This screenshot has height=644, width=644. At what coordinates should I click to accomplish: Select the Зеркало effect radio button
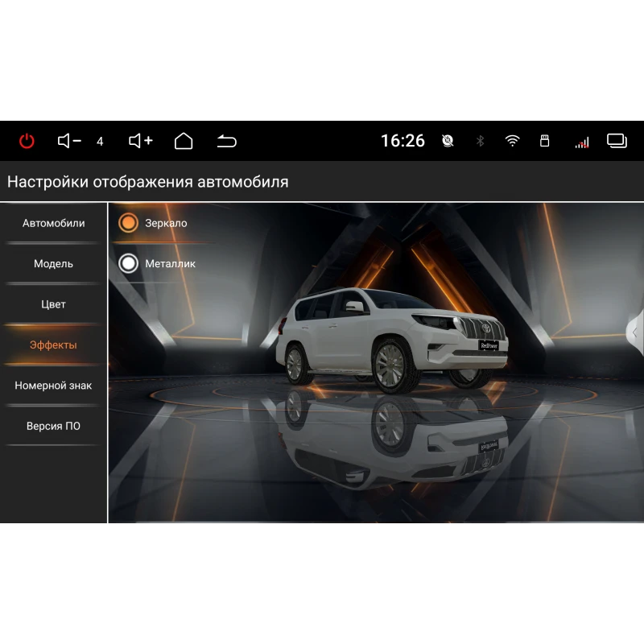[128, 223]
